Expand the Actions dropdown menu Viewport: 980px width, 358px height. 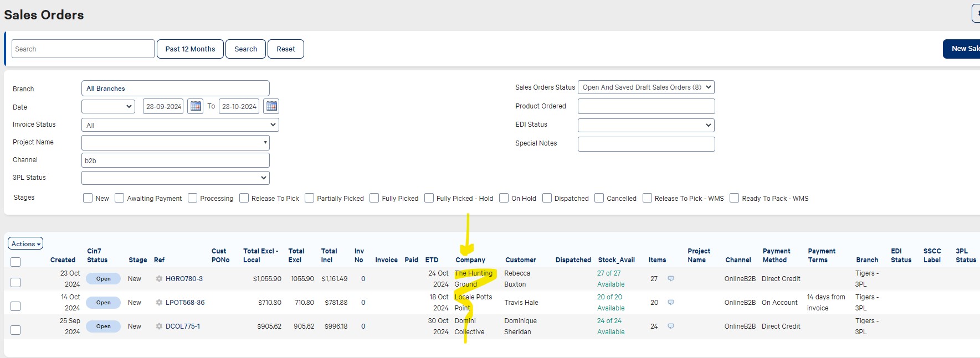click(25, 243)
